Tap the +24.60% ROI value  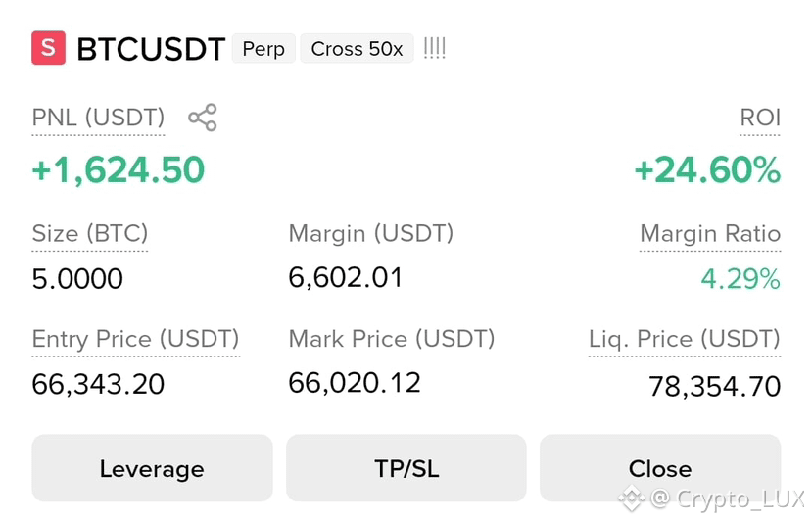point(707,169)
